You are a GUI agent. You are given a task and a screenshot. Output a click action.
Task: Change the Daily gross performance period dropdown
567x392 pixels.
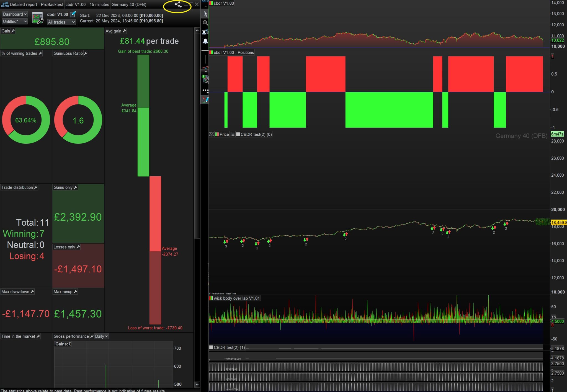pos(101,336)
